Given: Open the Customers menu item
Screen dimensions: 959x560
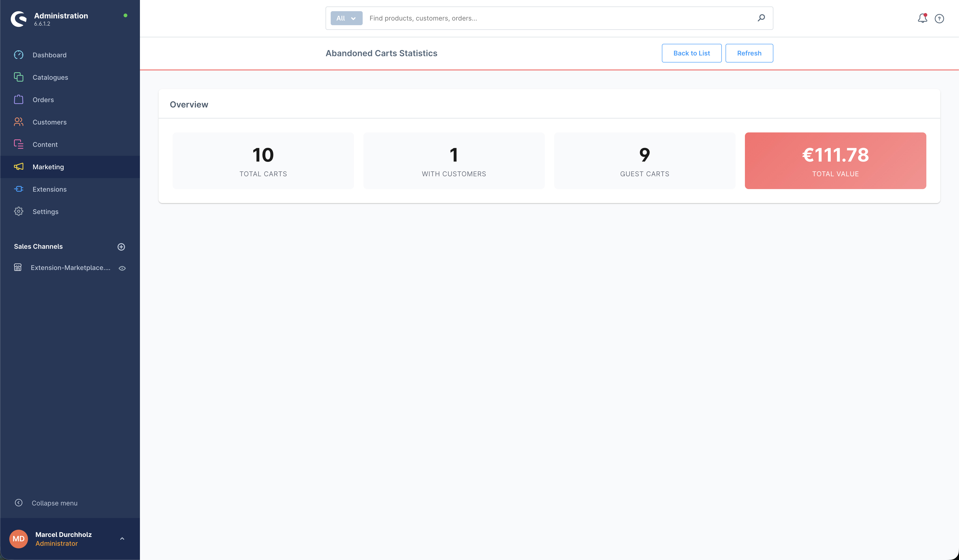Looking at the screenshot, I should pyautogui.click(x=49, y=122).
